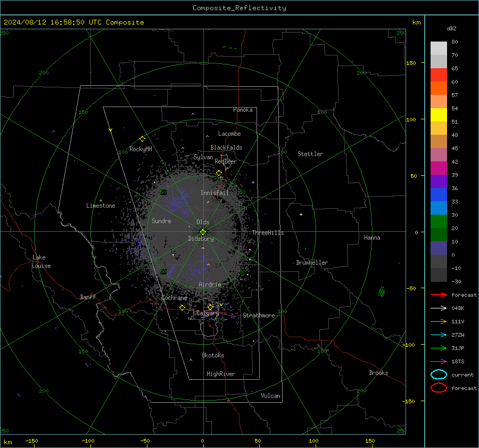The height and width of the screenshot is (448, 479).
Task: Click the Sylvan town label
Action: click(203, 157)
